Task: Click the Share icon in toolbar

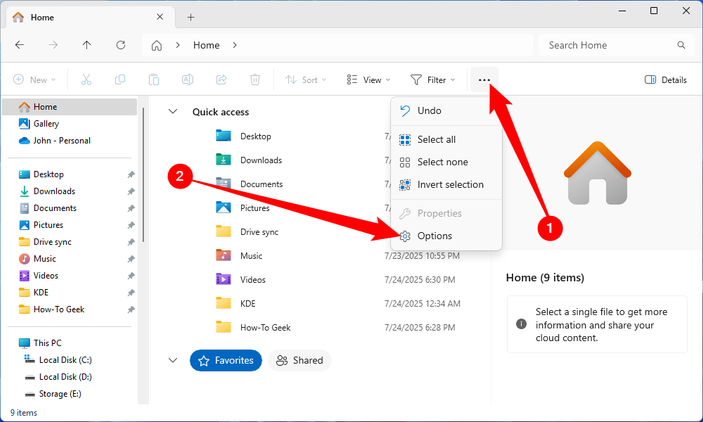Action: [x=221, y=80]
